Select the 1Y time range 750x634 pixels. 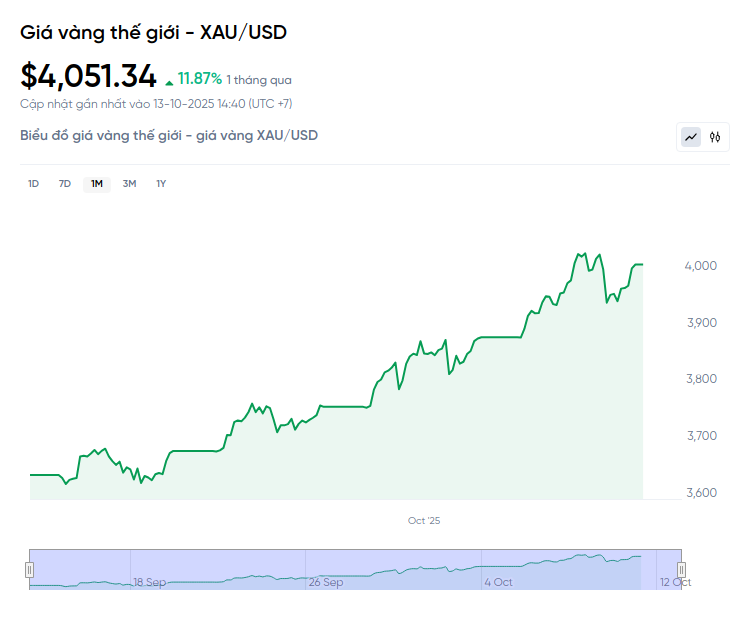tap(161, 183)
